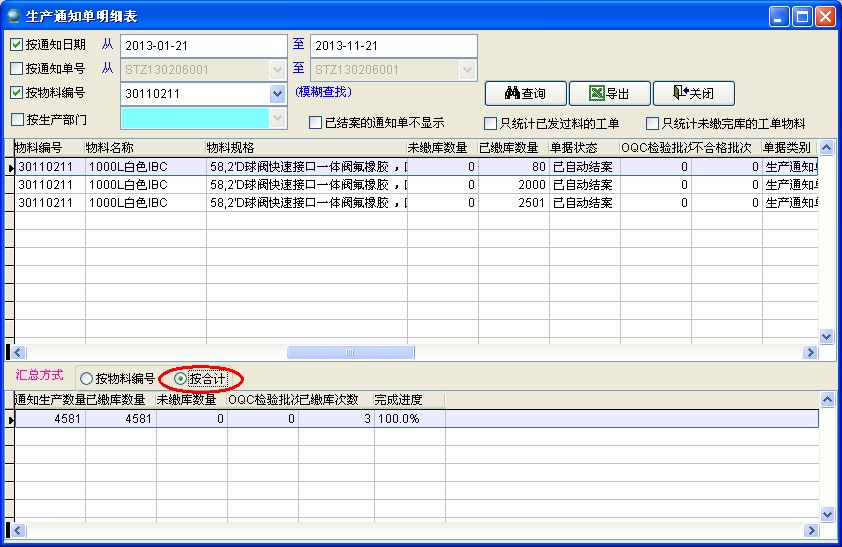Click the 查询 search button
The height and width of the screenshot is (547, 842).
coord(525,93)
